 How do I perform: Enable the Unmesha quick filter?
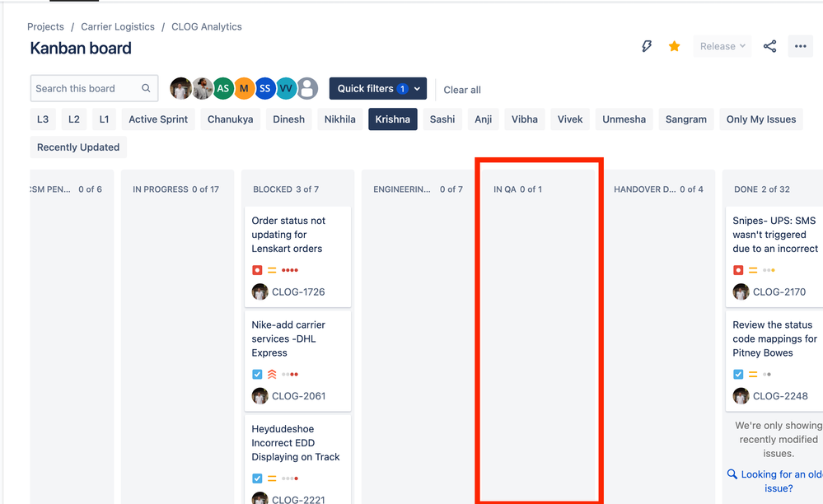(x=624, y=119)
